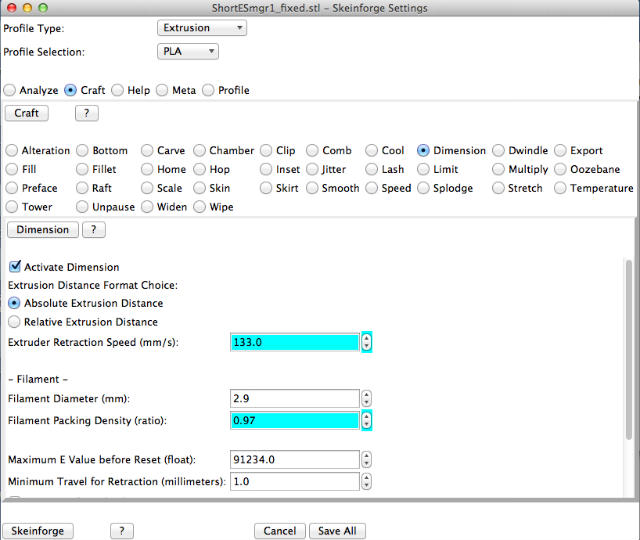Screen dimensions: 640x540
Task: Show the Scale plugin settings
Action: tap(147, 188)
